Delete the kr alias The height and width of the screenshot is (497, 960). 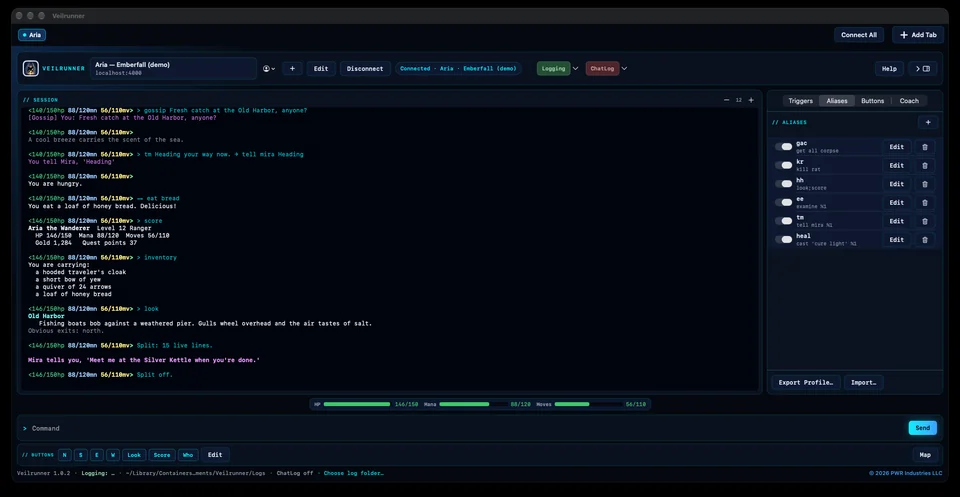pos(924,165)
